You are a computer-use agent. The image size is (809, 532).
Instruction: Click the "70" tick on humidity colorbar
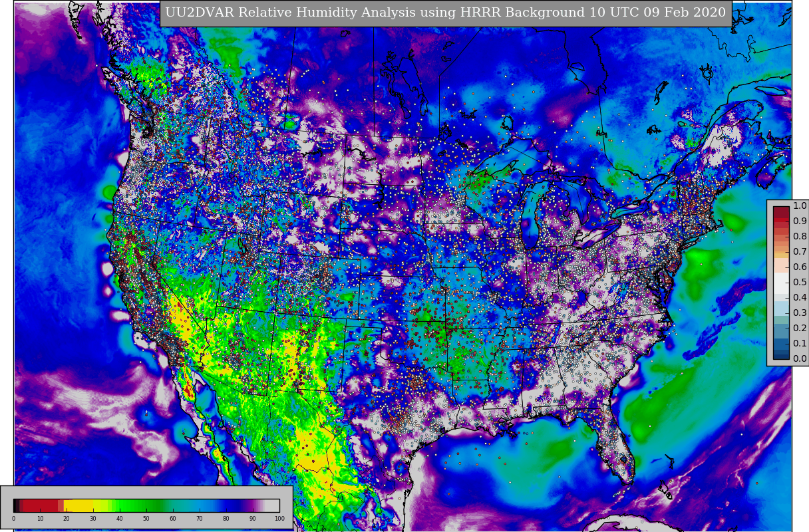[x=200, y=519]
